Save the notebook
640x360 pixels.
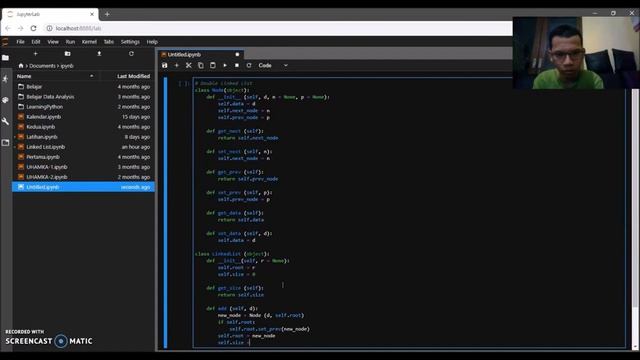click(164, 65)
